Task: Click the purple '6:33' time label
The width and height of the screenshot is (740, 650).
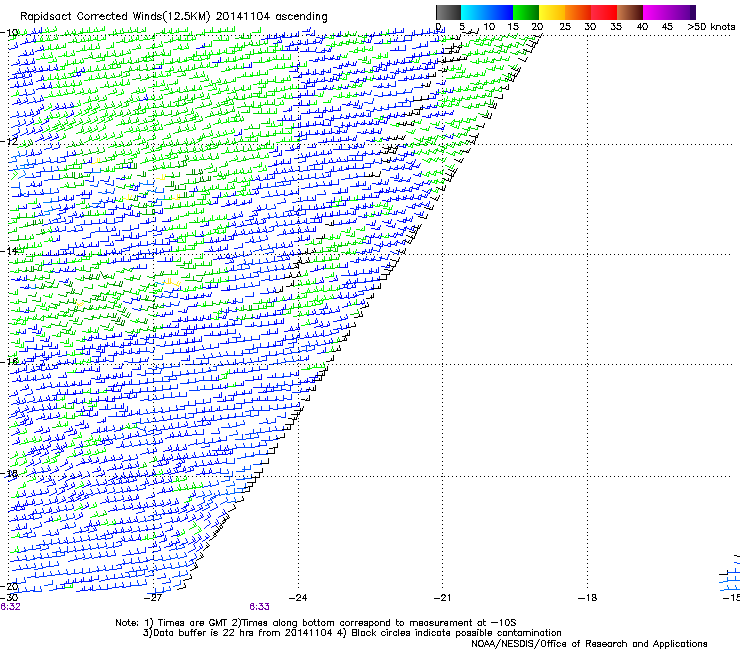Action: click(260, 607)
